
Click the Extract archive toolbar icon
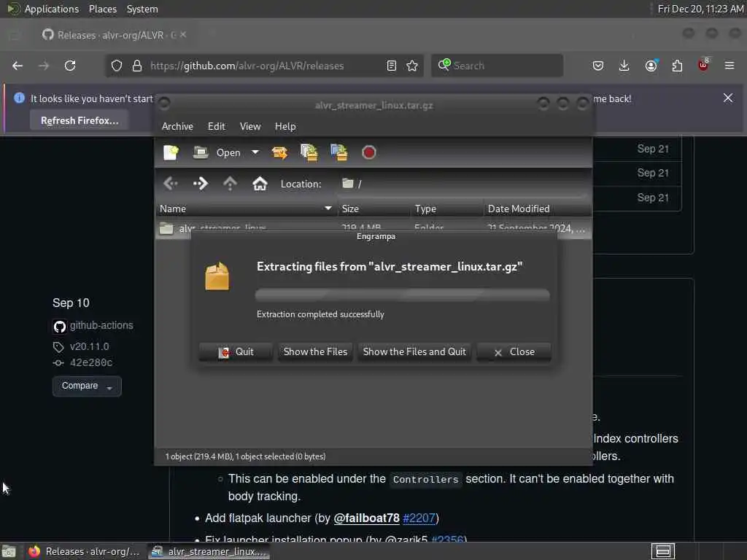[279, 152]
